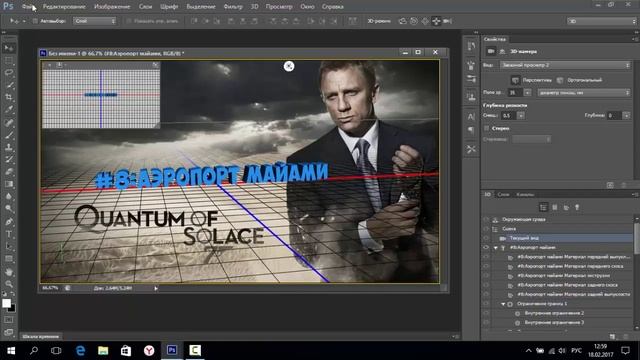The height and width of the screenshot is (360, 640).
Task: Select the Pen tool
Action: click(x=9, y=222)
